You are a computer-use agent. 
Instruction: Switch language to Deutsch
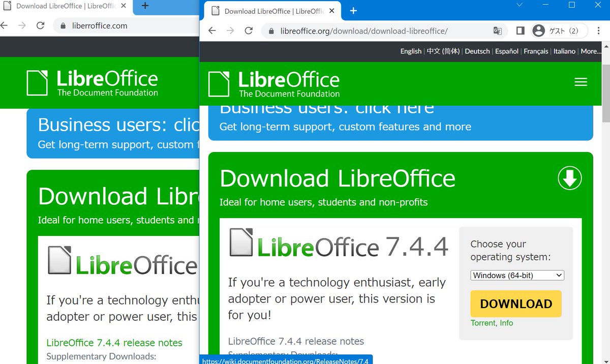(x=477, y=51)
